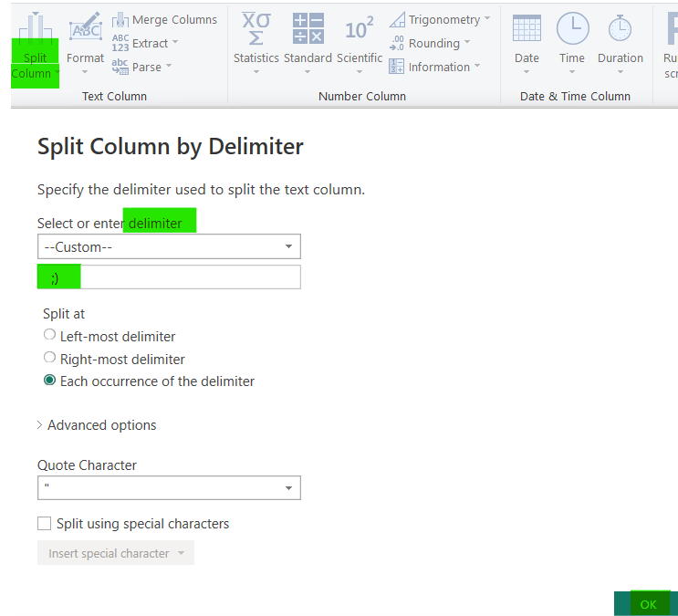
Task: Select Each occurrence of the delimiter
Action: pos(49,381)
